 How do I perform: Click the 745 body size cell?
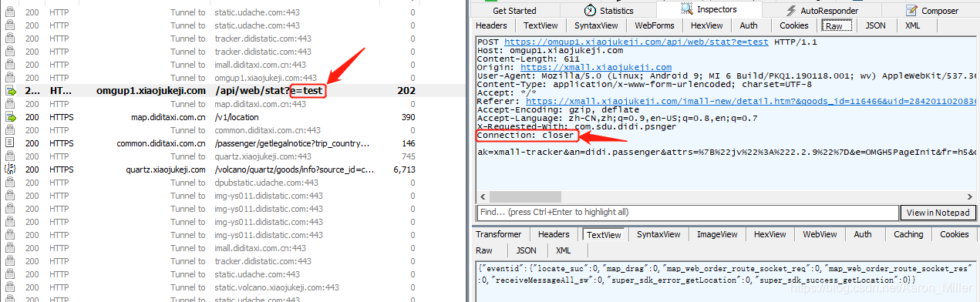pyautogui.click(x=409, y=156)
